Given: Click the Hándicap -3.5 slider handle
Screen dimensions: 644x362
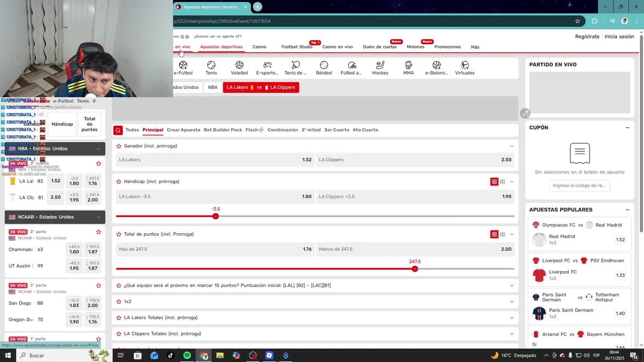Looking at the screenshot, I should [215, 216].
